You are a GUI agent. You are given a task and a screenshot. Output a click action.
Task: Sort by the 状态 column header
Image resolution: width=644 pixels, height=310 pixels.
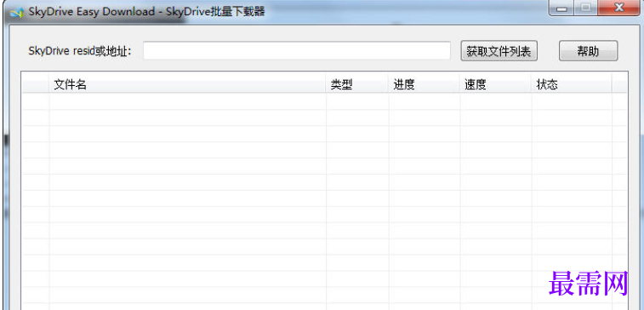[572, 84]
